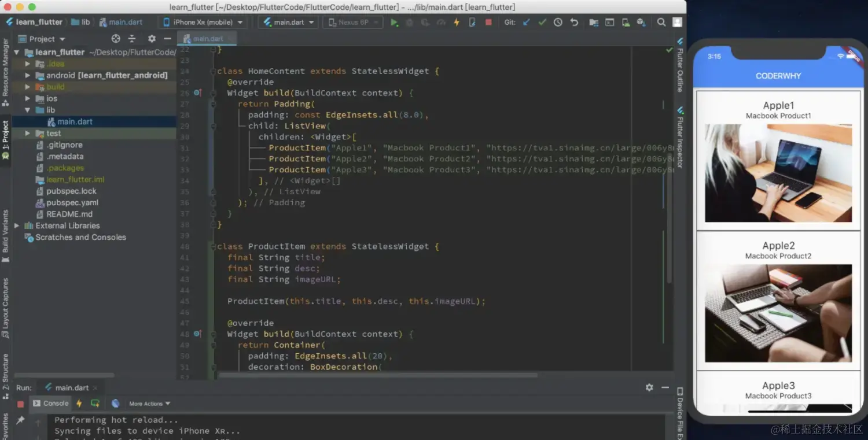Click the pin icon in Run panel
The height and width of the screenshot is (440, 868).
click(20, 420)
